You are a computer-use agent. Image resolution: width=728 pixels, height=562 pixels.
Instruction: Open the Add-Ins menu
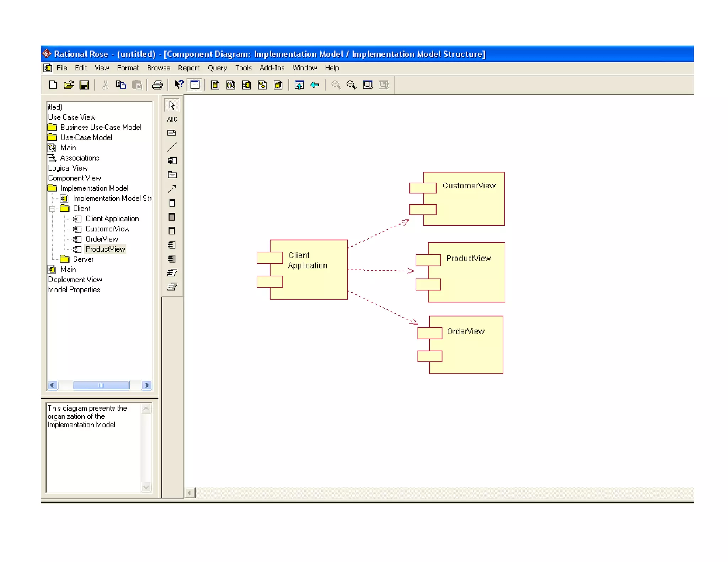[272, 68]
